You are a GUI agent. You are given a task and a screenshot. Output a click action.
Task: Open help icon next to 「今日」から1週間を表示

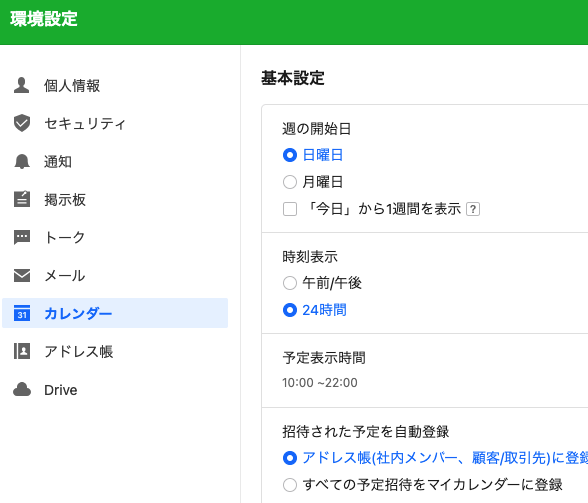[x=473, y=209]
